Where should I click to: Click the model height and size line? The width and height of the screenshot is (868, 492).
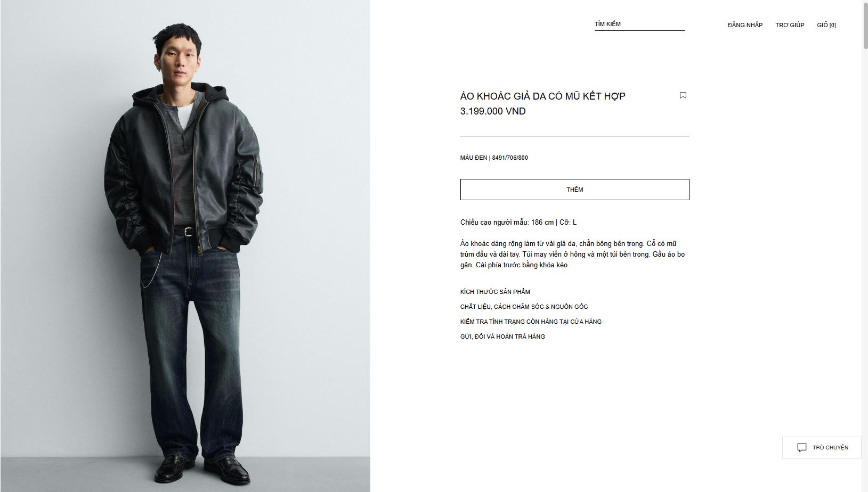[x=518, y=223]
